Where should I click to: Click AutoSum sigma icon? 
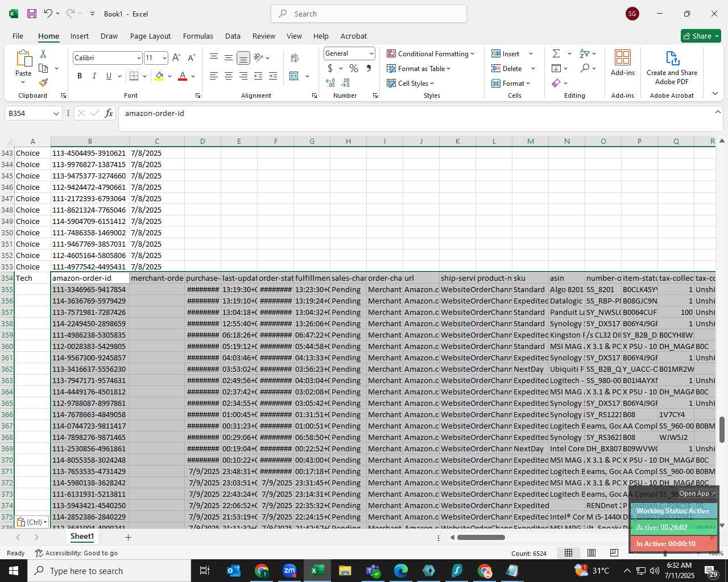(556, 53)
